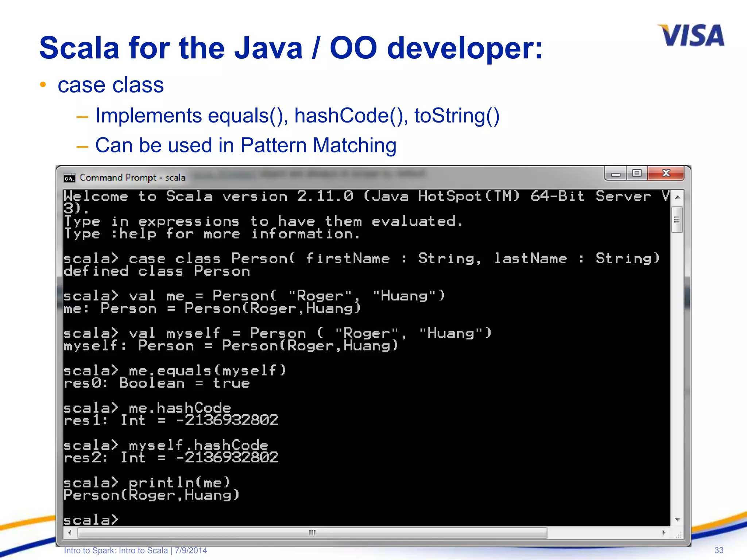
Task: Close the Command Prompt scala window
Action: [x=666, y=174]
